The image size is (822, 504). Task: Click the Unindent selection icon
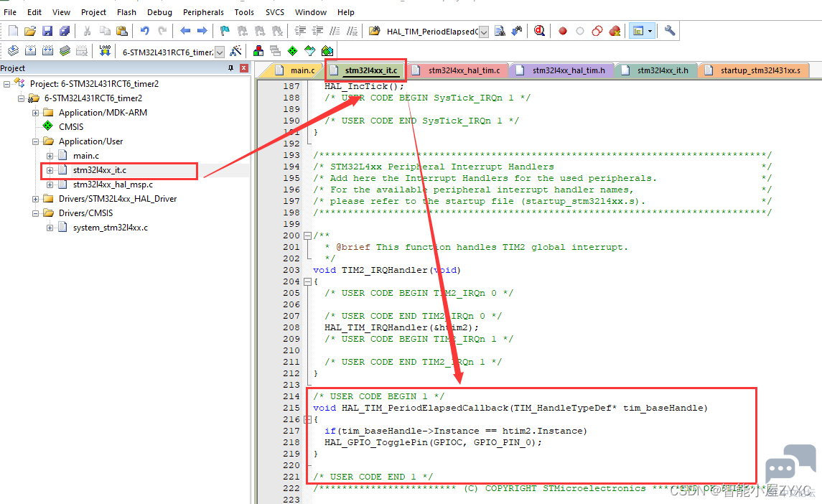317,31
